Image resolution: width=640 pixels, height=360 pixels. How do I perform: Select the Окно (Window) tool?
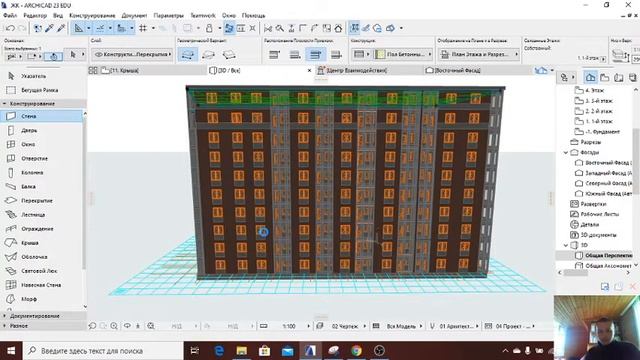[x=42, y=144]
